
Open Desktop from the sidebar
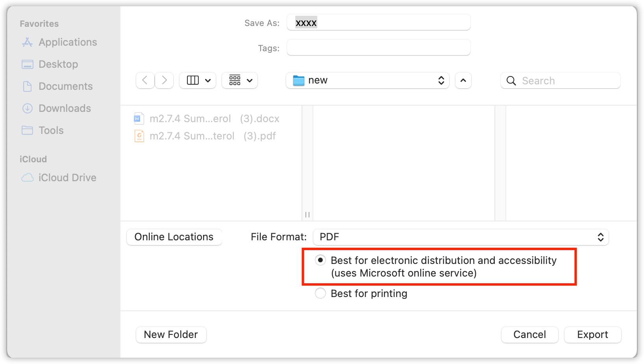58,64
